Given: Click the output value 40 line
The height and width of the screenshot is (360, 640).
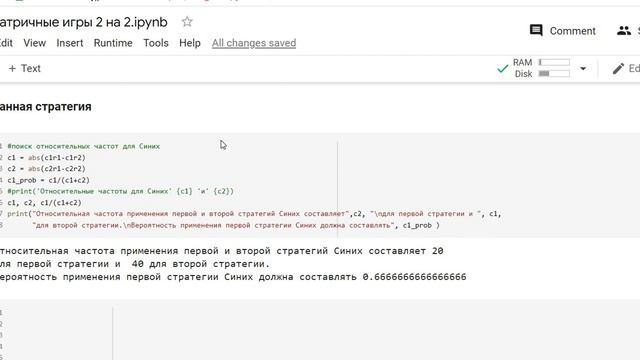Looking at the screenshot, I should (x=135, y=264).
